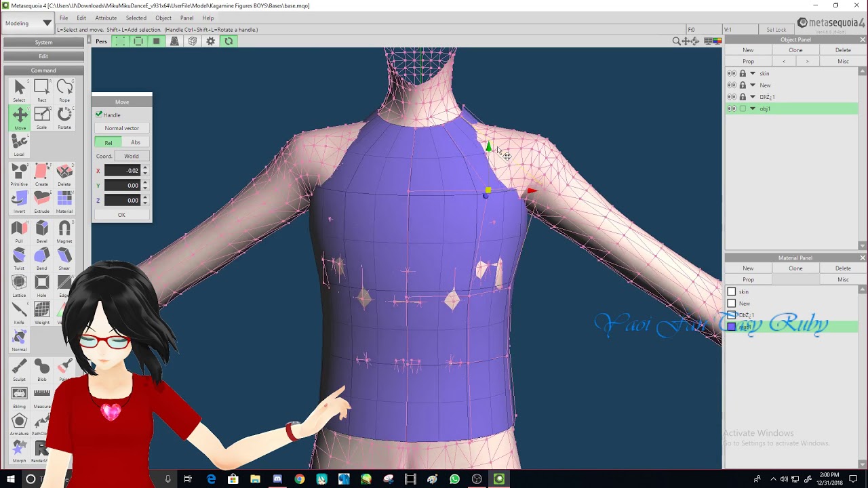The image size is (868, 488).
Task: Toggle vertex display button in viewport toolbar
Action: 120,41
